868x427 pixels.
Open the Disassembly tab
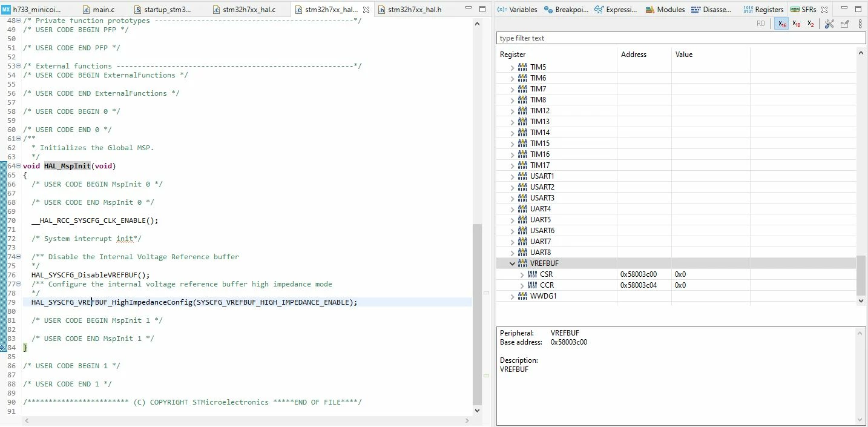(711, 10)
